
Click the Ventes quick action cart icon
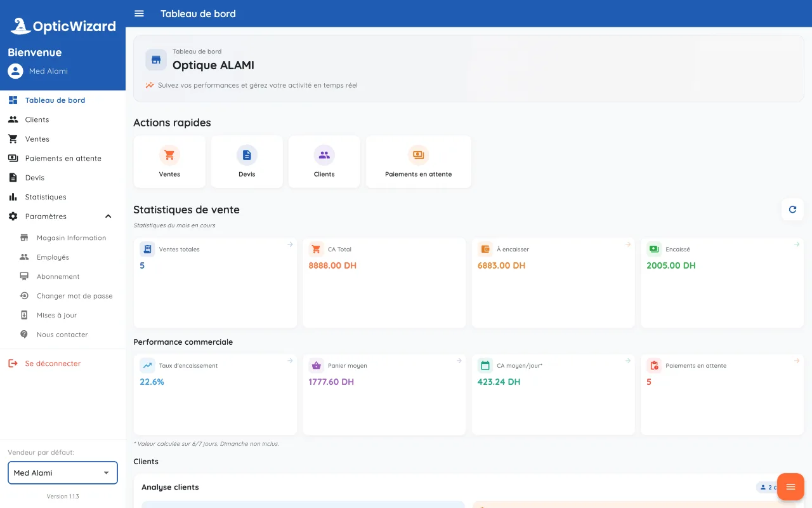[x=169, y=155]
